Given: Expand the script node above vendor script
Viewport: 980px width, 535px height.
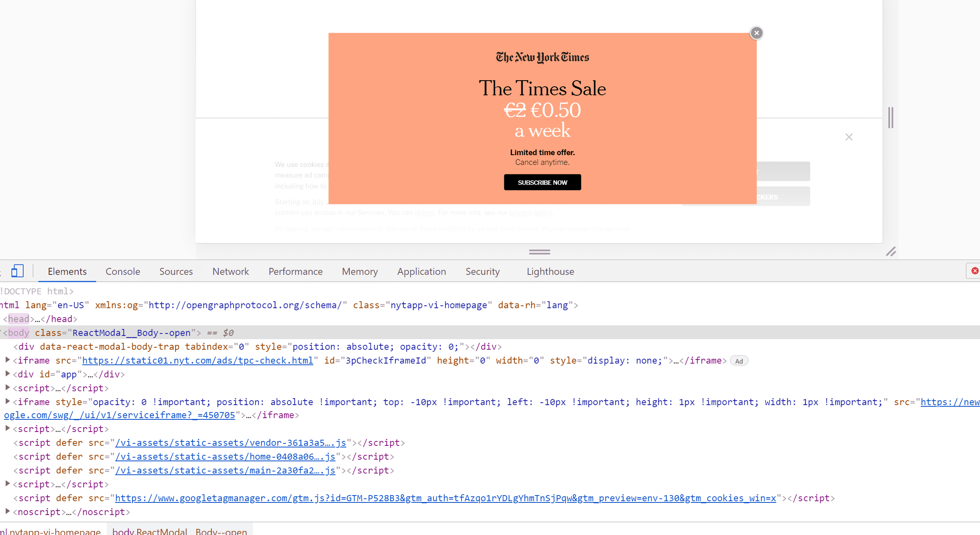Looking at the screenshot, I should click(7, 428).
